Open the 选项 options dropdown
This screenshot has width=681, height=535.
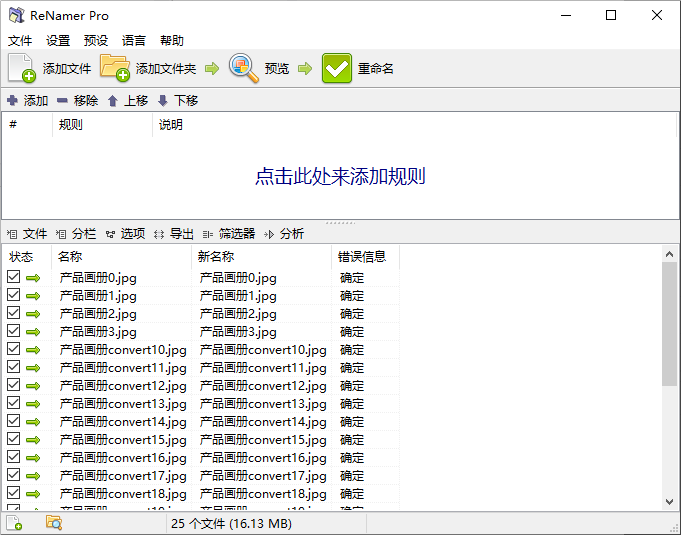click(125, 234)
